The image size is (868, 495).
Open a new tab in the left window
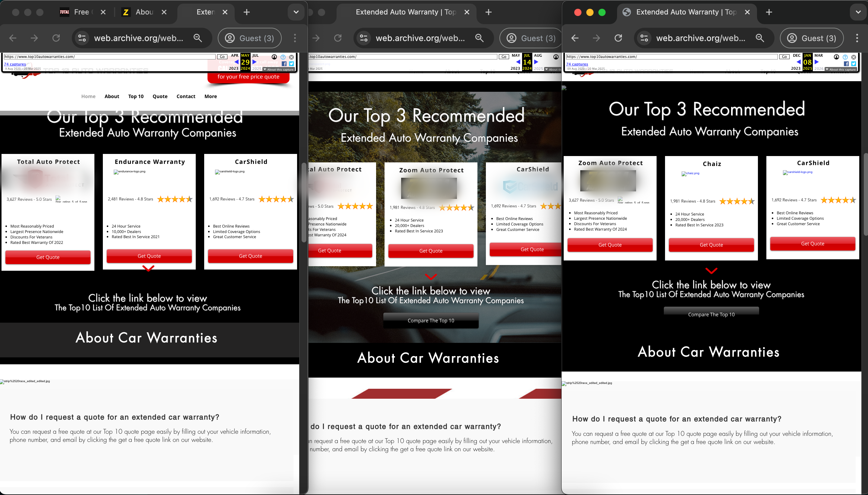[x=247, y=12]
